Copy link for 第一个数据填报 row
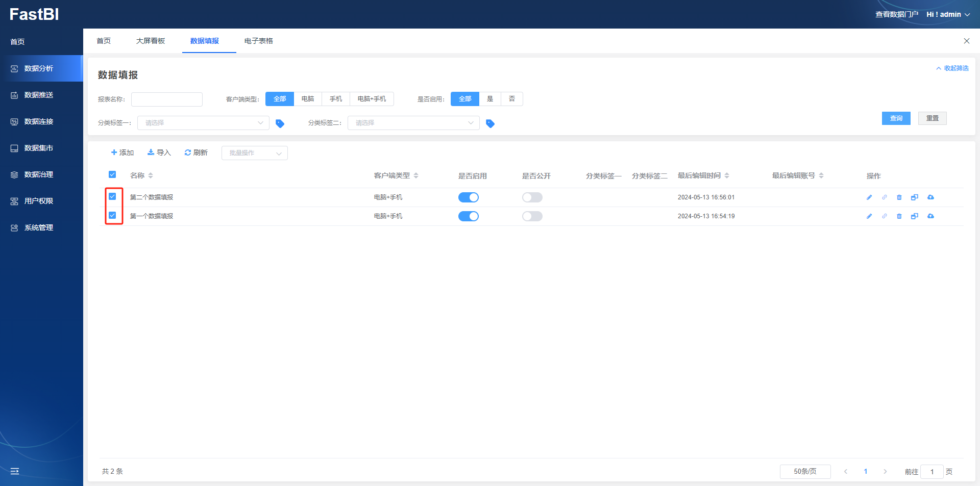 point(885,216)
